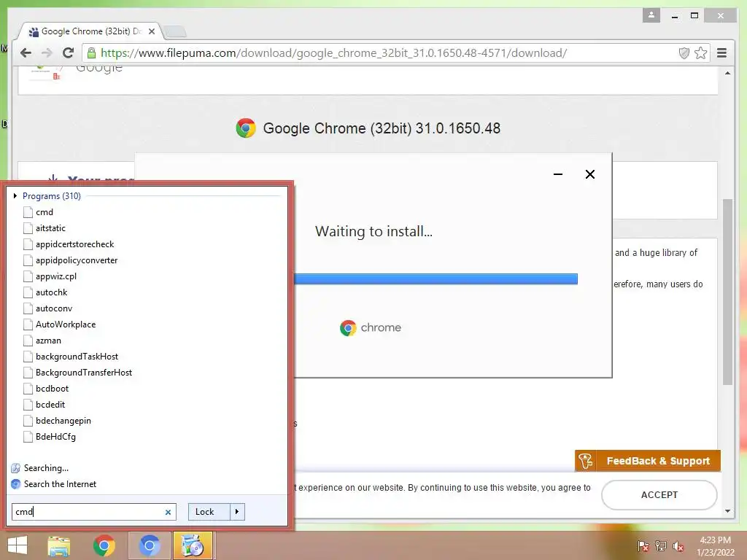Open colorful Google Chrome taskbar icon

[x=104, y=545]
